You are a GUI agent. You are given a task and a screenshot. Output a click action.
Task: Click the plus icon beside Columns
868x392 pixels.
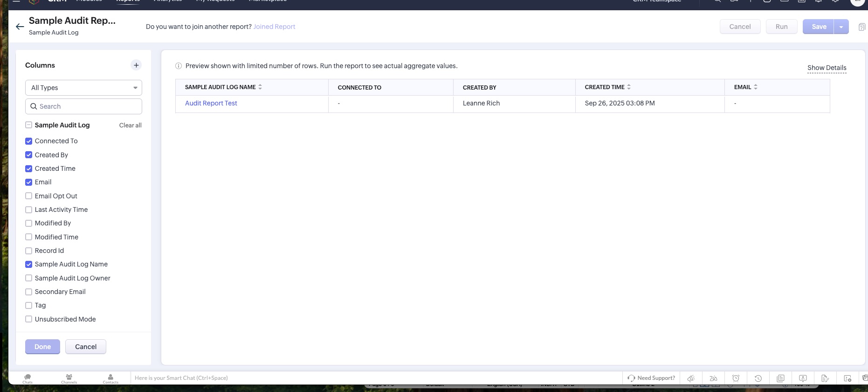coord(136,65)
